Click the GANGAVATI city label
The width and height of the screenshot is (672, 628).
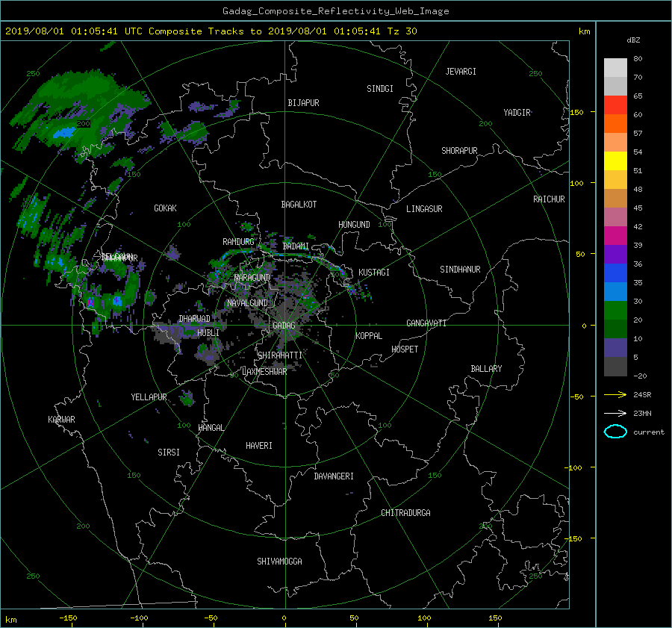(x=426, y=323)
